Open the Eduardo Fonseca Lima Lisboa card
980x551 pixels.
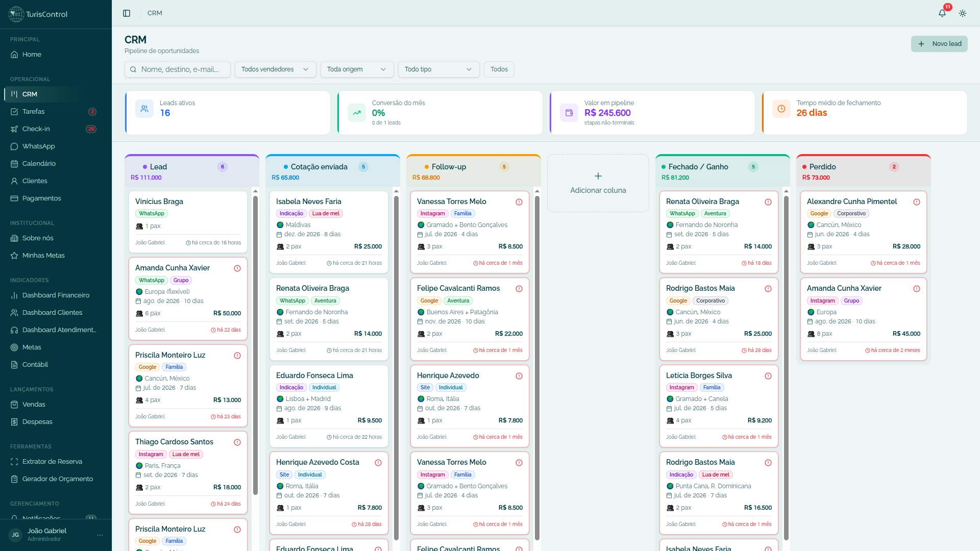[329, 406]
